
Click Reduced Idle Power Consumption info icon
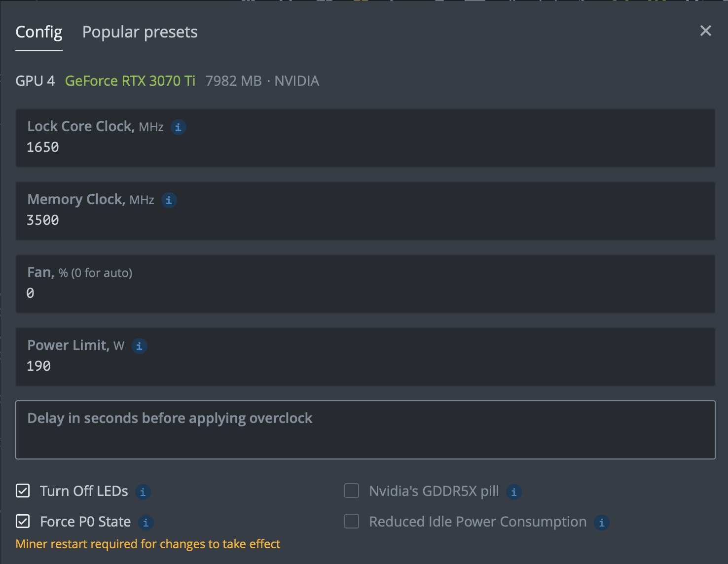point(601,523)
